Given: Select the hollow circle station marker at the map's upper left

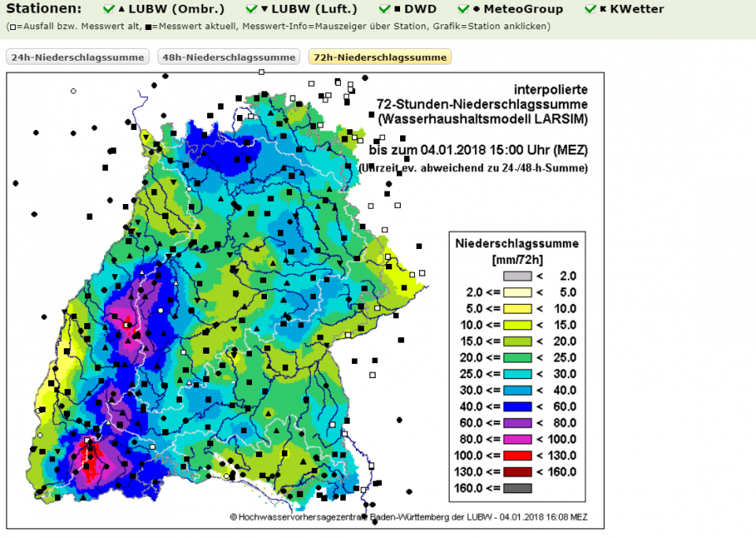Looking at the screenshot, I should [x=73, y=91].
